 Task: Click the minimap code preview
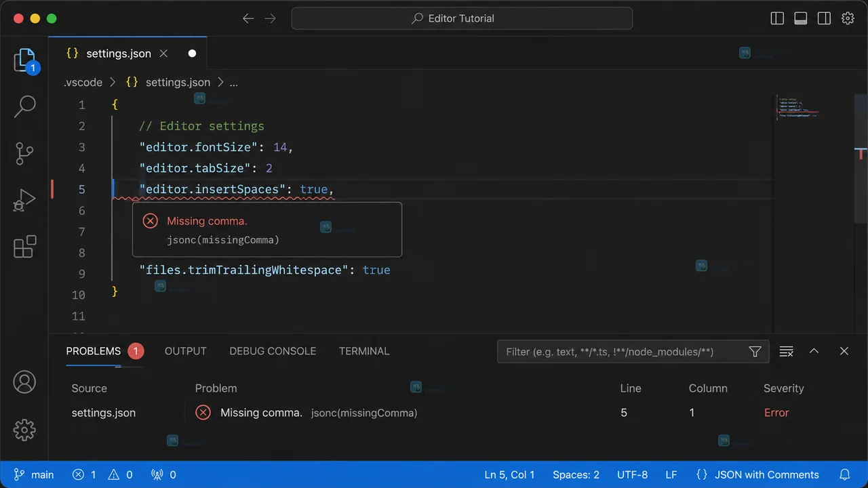pyautogui.click(x=797, y=108)
